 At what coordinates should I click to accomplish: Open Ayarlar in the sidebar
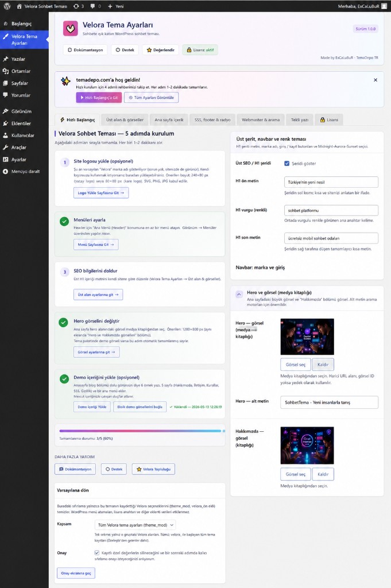24,160
